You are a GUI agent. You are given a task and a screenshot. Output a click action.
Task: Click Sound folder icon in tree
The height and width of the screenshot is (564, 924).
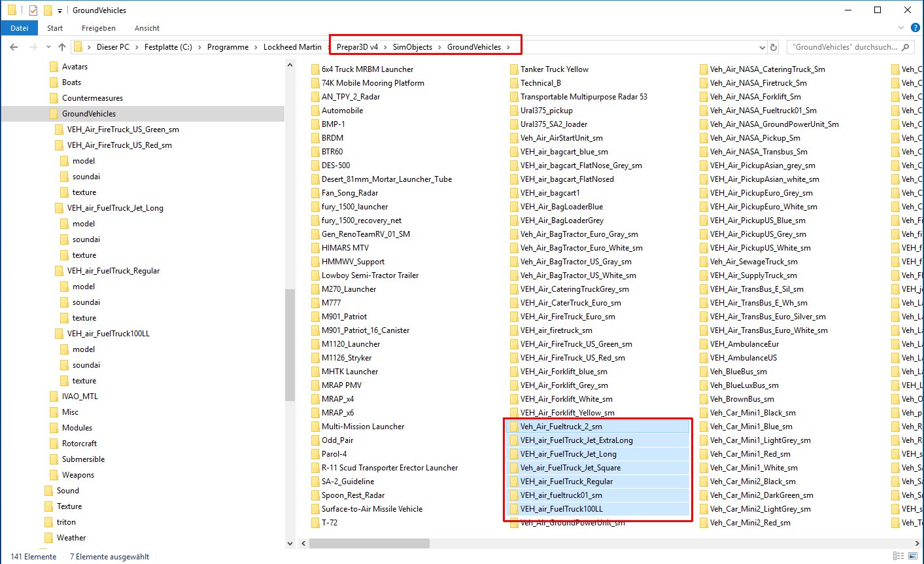pyautogui.click(x=48, y=491)
